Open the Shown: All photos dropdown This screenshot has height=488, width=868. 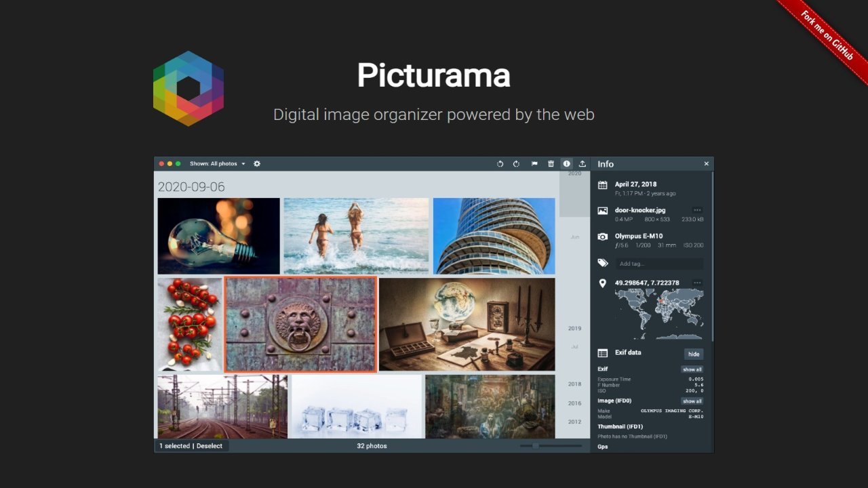(x=218, y=163)
